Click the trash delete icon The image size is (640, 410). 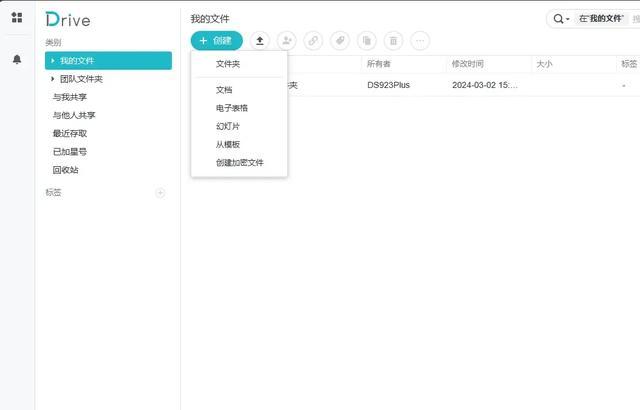pos(393,40)
